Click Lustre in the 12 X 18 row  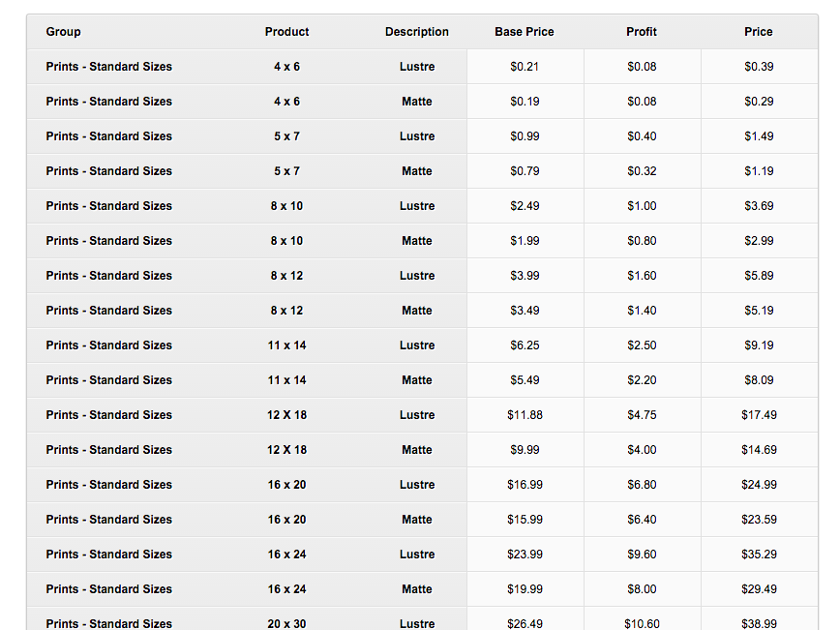coord(417,414)
